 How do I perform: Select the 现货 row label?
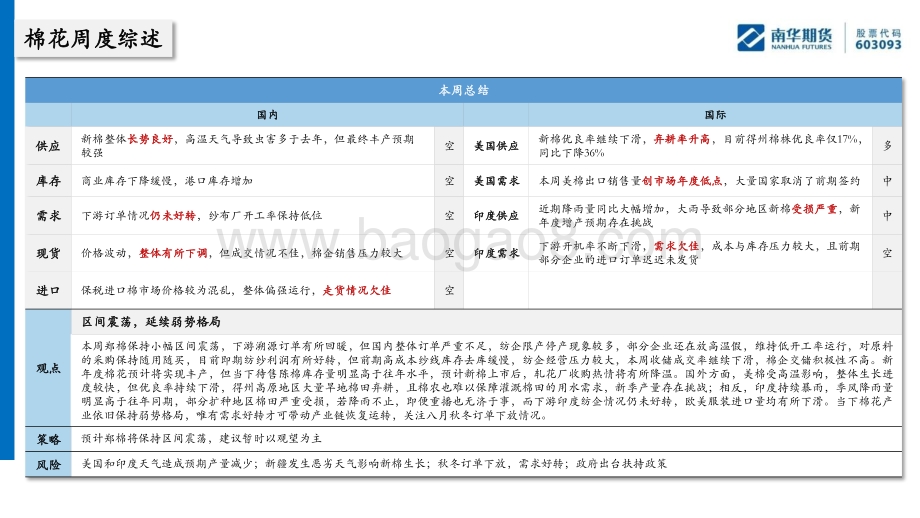pyautogui.click(x=48, y=253)
